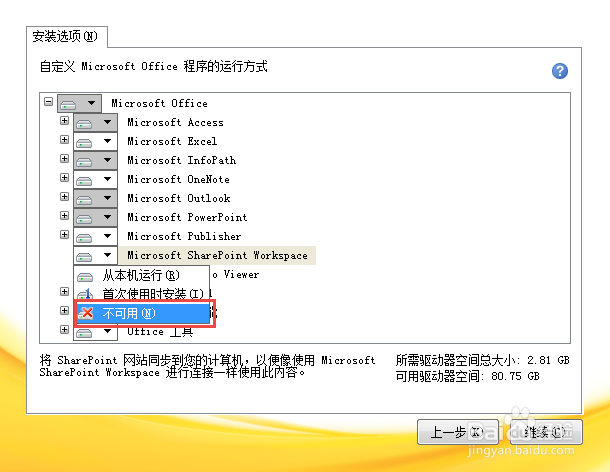Select the Microsoft OneNote label
This screenshot has width=610, height=472.
click(x=179, y=179)
